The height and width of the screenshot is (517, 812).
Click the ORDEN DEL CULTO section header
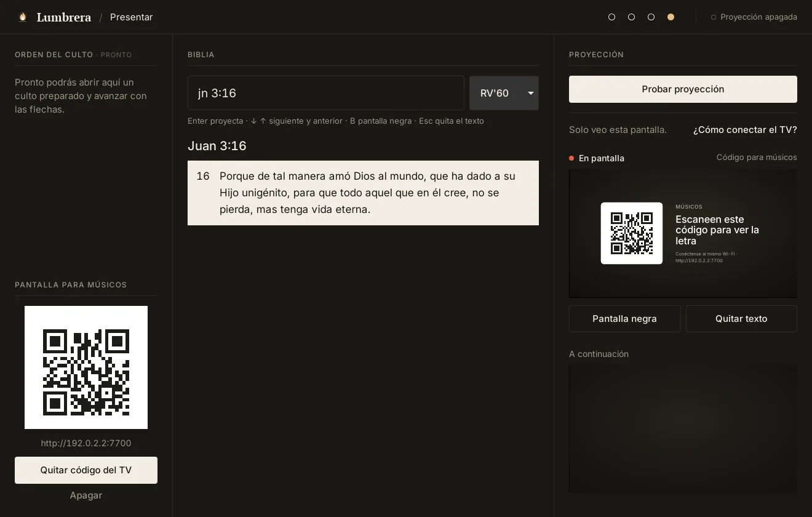54,55
